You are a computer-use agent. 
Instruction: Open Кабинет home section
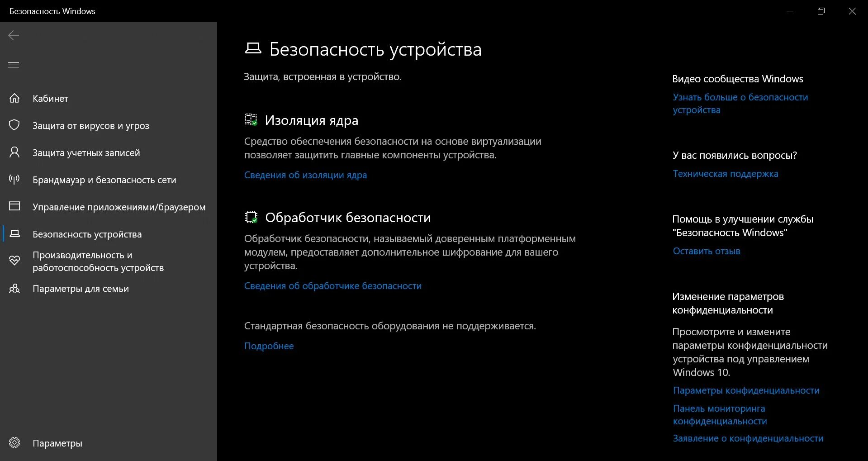point(109,98)
